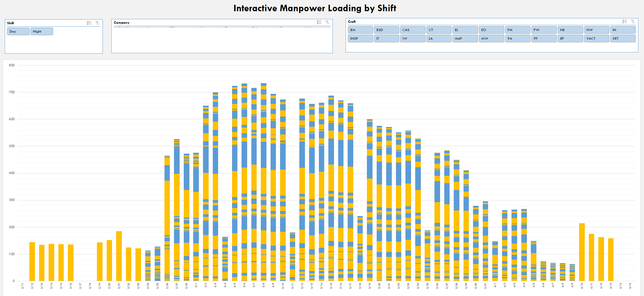The width and height of the screenshot is (644, 296).
Task: Toggle the Day shift filter
Action: coord(18,31)
